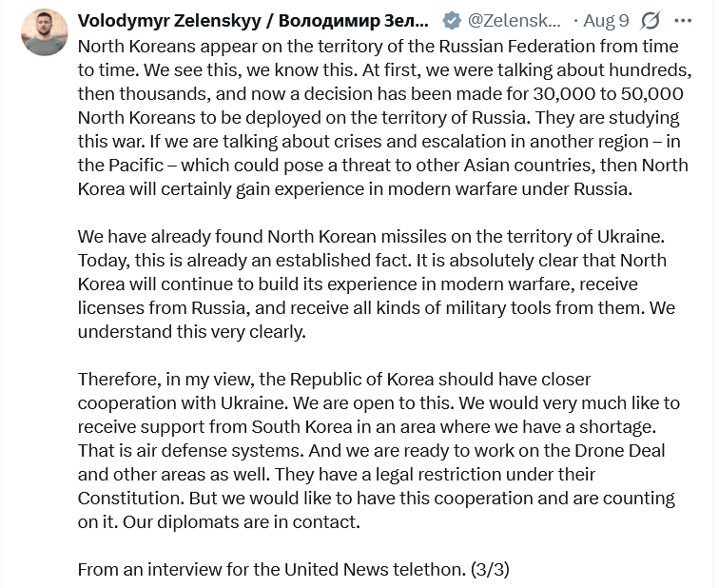Click the Grok explain-this-post icon
Image resolution: width=719 pixels, height=588 pixels.
[651, 21]
